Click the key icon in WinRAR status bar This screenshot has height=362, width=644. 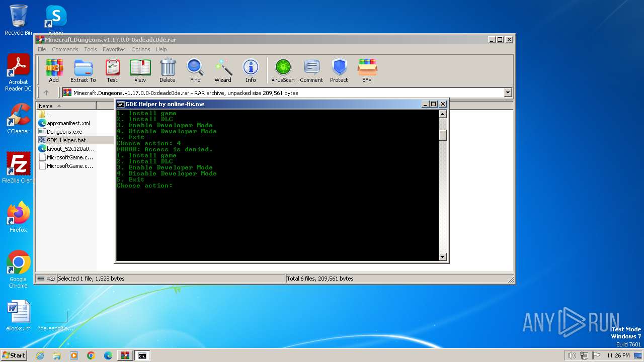[x=51, y=279]
